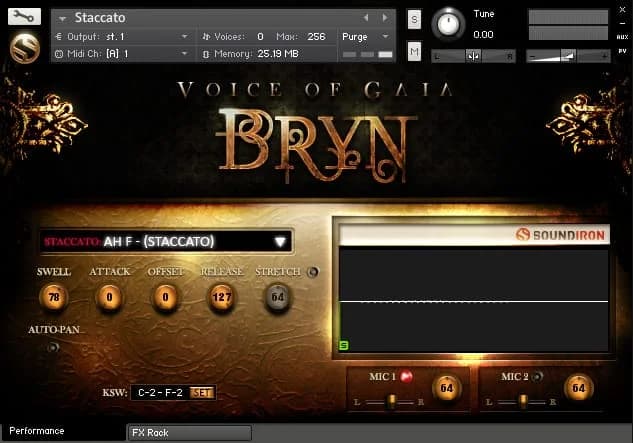Click the Stretch knob showing 64
633x443 pixels.
[x=277, y=297]
